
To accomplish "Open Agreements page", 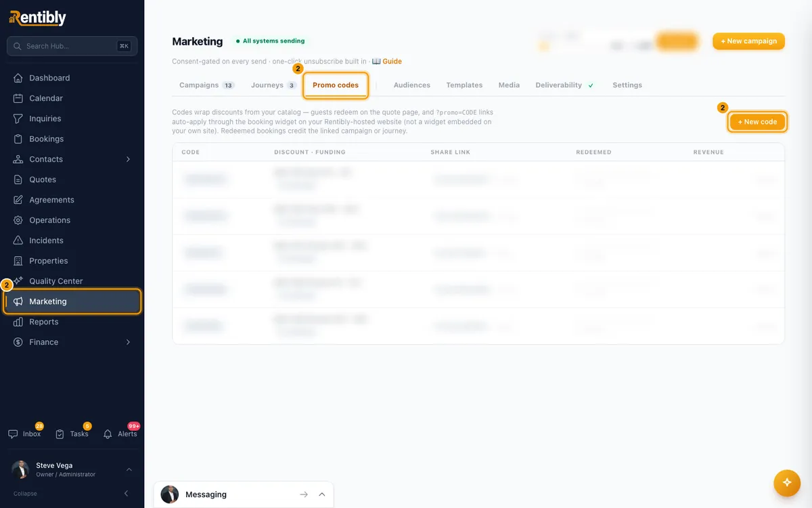I will [72, 200].
